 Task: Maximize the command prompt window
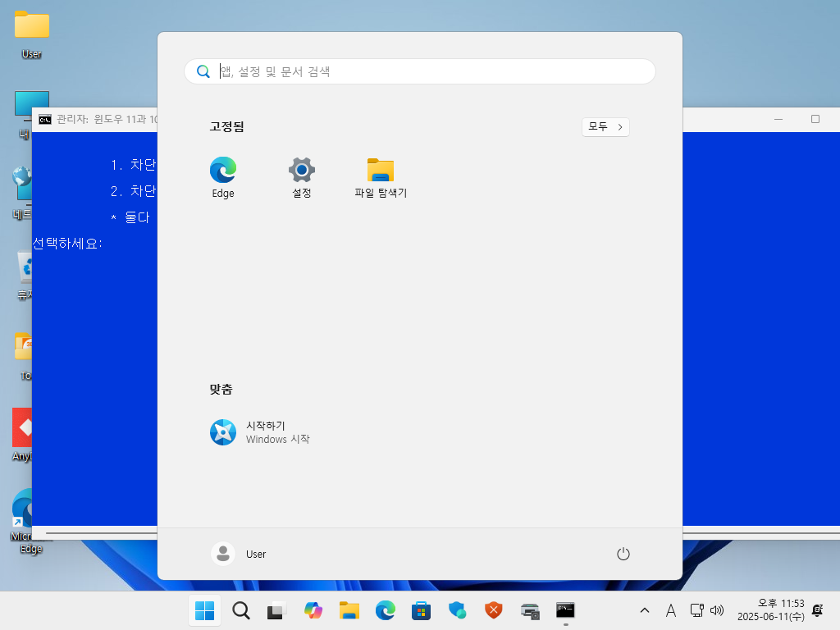[x=815, y=119]
